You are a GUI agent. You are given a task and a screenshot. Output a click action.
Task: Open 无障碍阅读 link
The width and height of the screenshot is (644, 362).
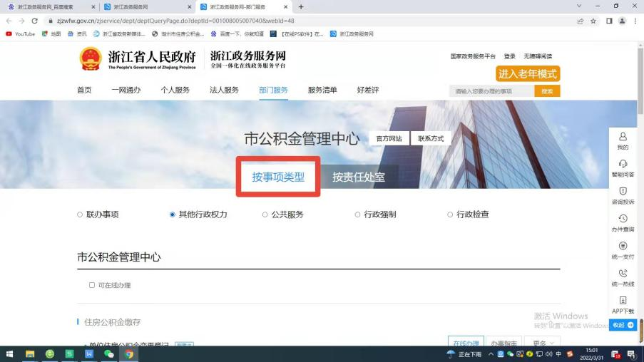538,56
